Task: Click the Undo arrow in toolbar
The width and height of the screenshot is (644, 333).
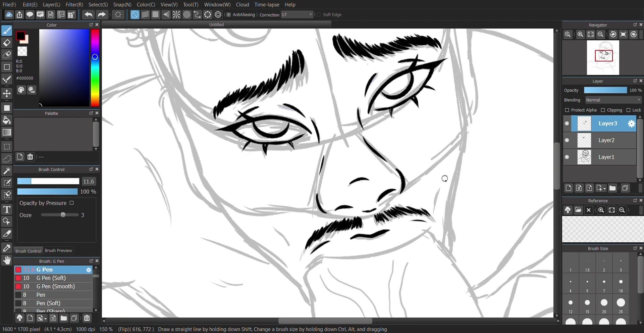Action: point(89,15)
